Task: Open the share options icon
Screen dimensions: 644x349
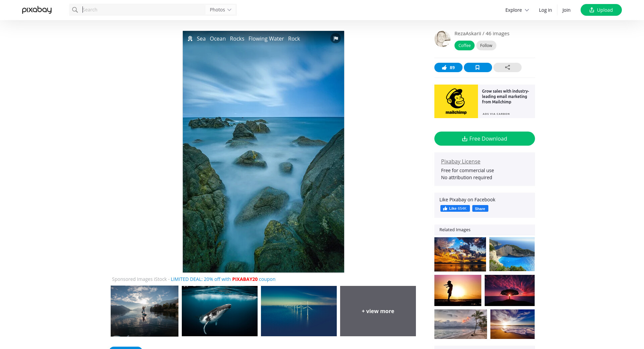Action: coord(507,68)
